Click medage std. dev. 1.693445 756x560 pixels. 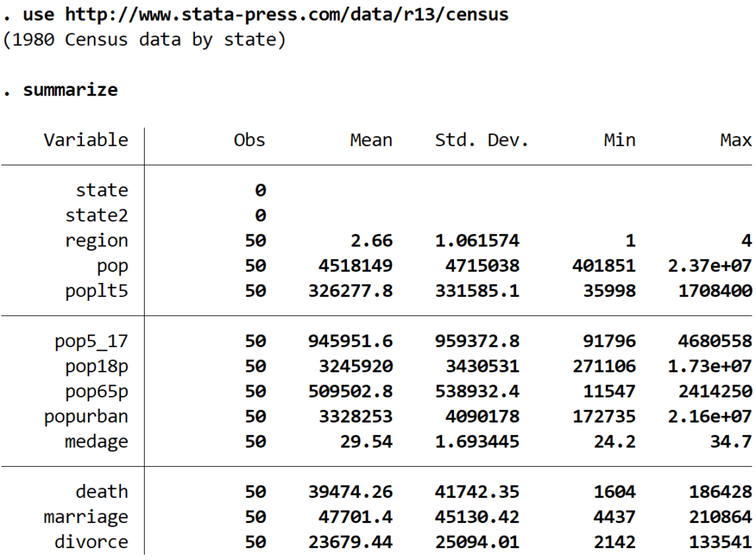(478, 441)
